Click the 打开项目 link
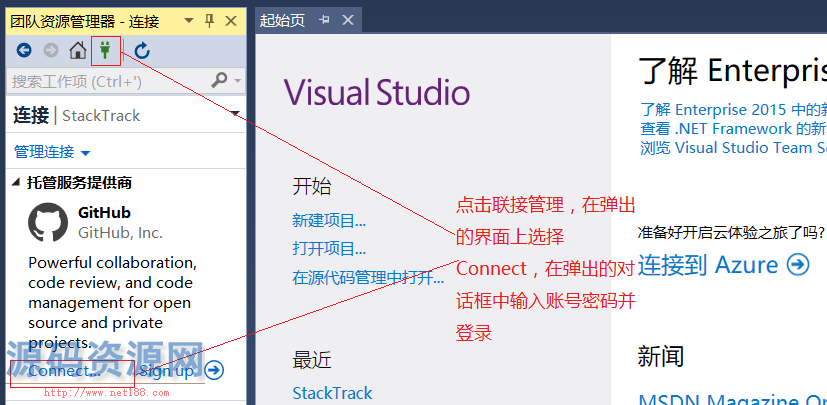This screenshot has width=827, height=405. point(329,248)
